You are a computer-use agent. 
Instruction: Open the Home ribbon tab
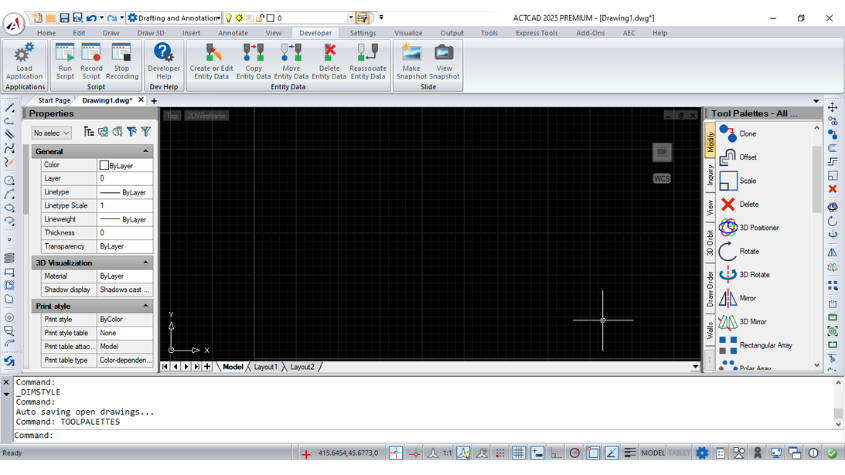46,33
